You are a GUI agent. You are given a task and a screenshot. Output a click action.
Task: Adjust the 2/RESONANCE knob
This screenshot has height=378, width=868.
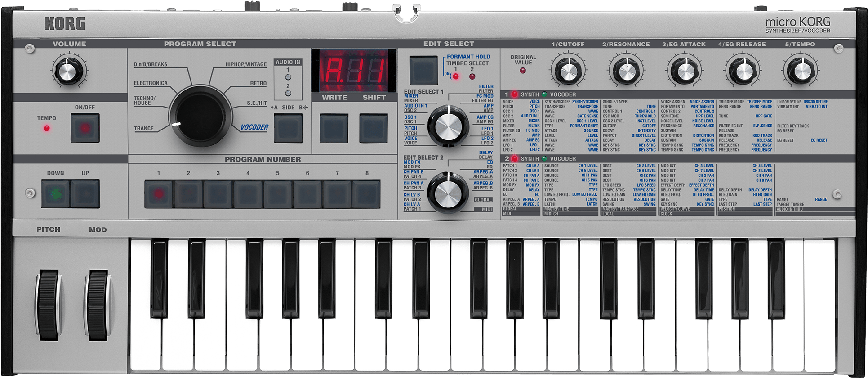point(626,71)
